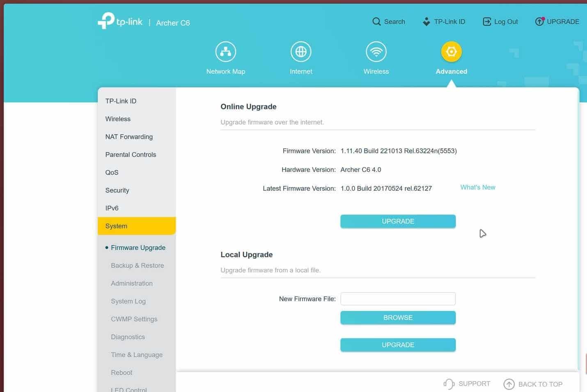Click the Online Upgrade heading
This screenshot has height=392, width=587.
248,107
